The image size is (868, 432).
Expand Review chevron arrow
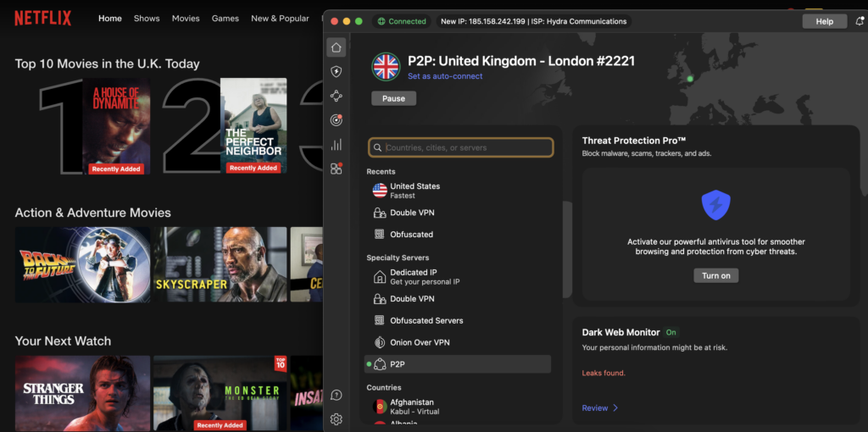(615, 408)
